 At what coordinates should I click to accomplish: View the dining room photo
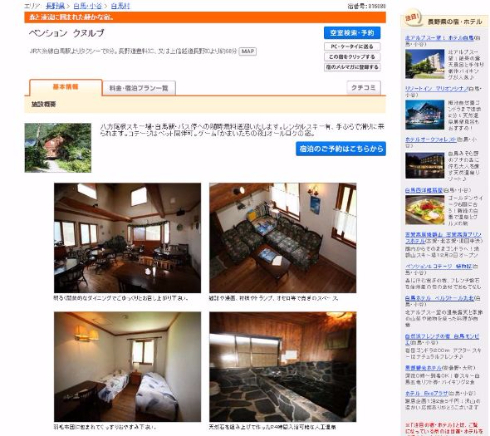[x=127, y=238]
